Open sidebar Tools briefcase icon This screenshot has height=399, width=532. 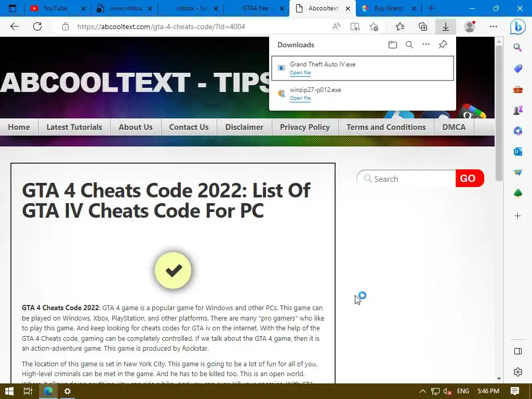click(518, 89)
